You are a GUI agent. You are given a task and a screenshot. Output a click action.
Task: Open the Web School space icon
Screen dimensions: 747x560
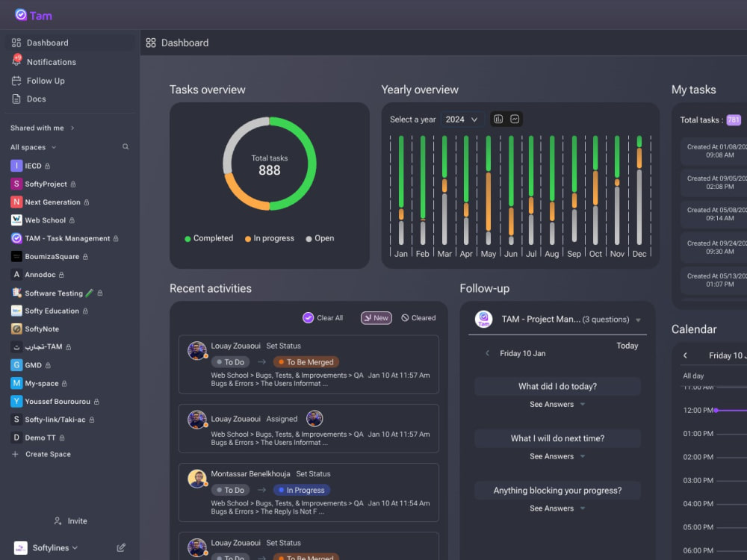click(16, 220)
